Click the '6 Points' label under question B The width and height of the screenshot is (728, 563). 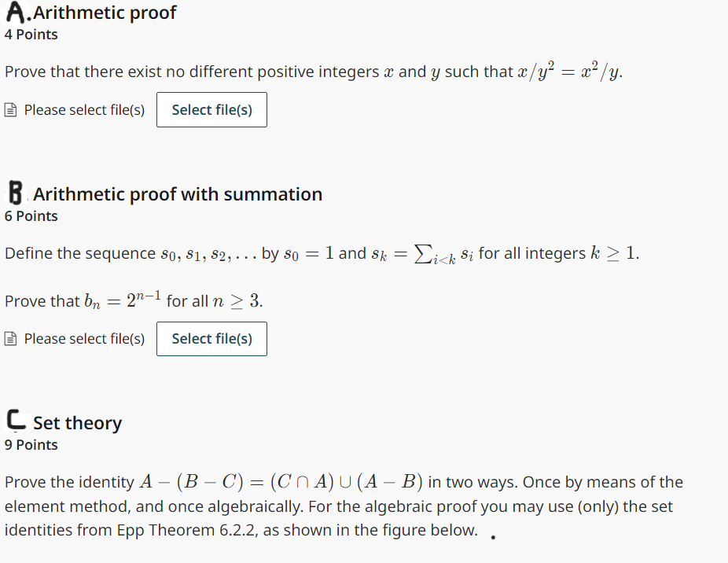[x=31, y=215]
